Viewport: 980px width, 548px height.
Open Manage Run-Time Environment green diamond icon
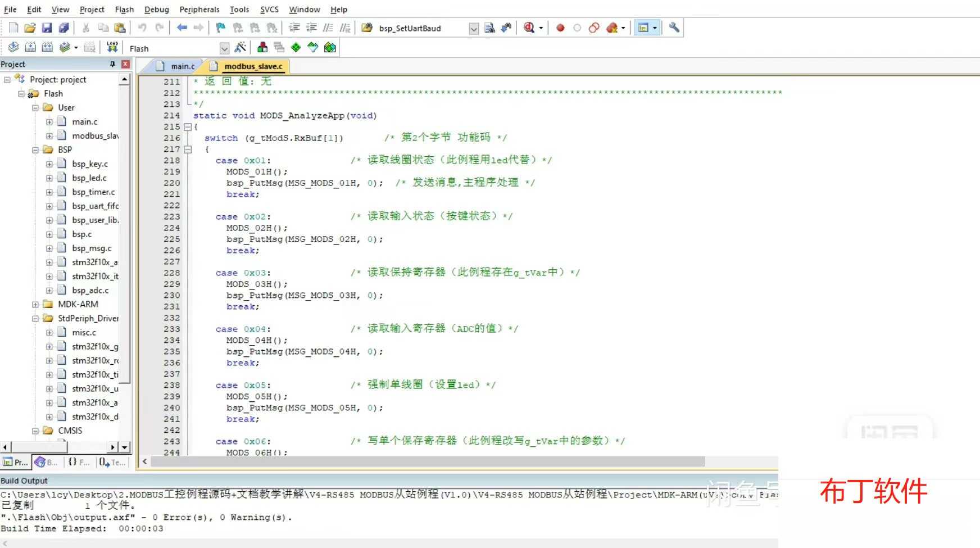(x=296, y=47)
